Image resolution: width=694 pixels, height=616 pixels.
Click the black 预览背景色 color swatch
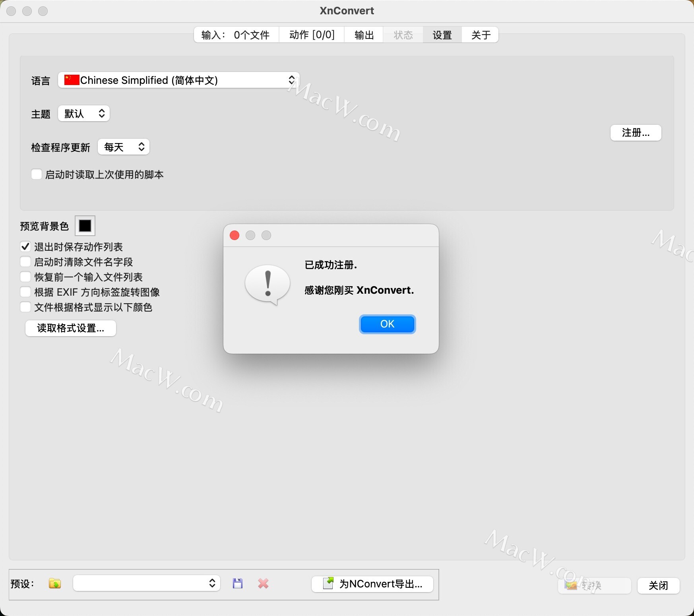click(x=85, y=226)
